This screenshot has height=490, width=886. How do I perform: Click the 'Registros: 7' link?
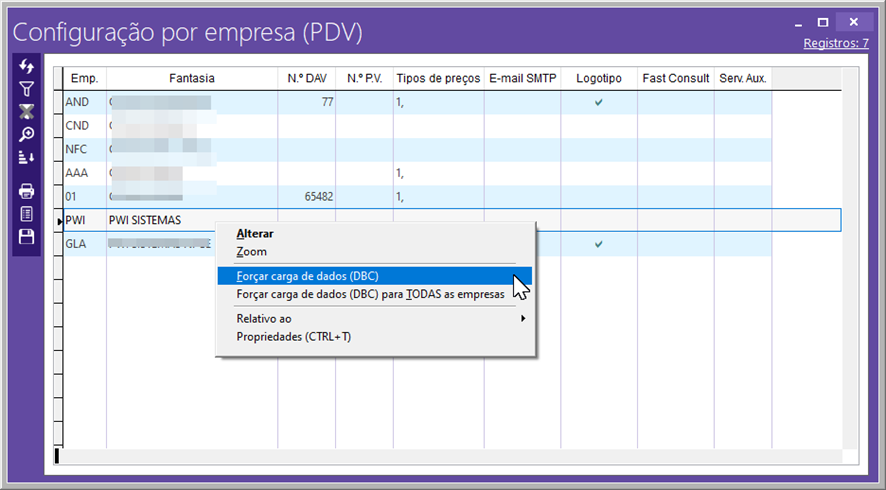click(x=836, y=43)
